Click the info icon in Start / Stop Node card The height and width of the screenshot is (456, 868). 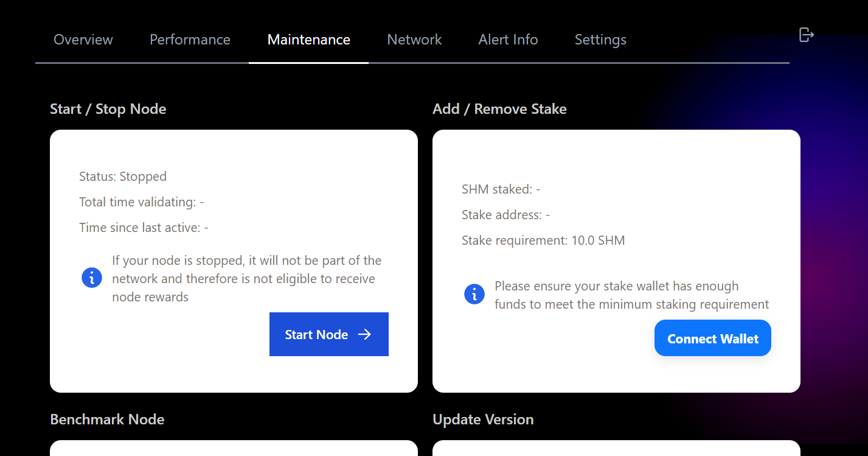click(x=92, y=278)
